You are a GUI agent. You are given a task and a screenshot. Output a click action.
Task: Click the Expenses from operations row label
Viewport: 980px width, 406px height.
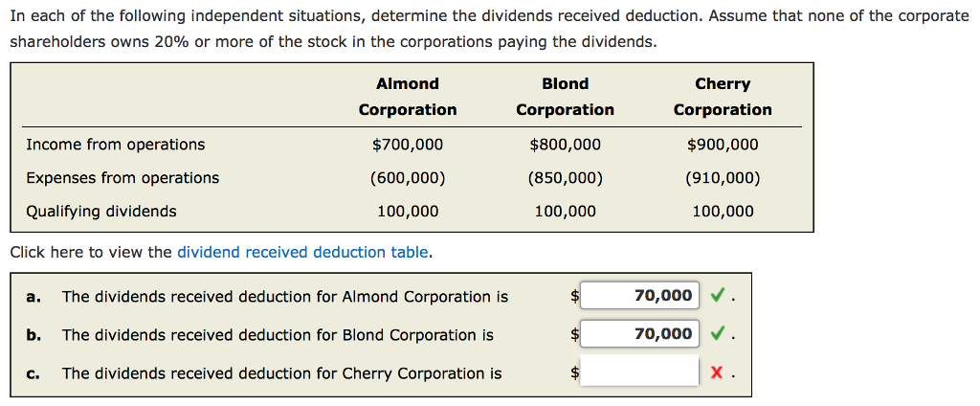pyautogui.click(x=122, y=178)
